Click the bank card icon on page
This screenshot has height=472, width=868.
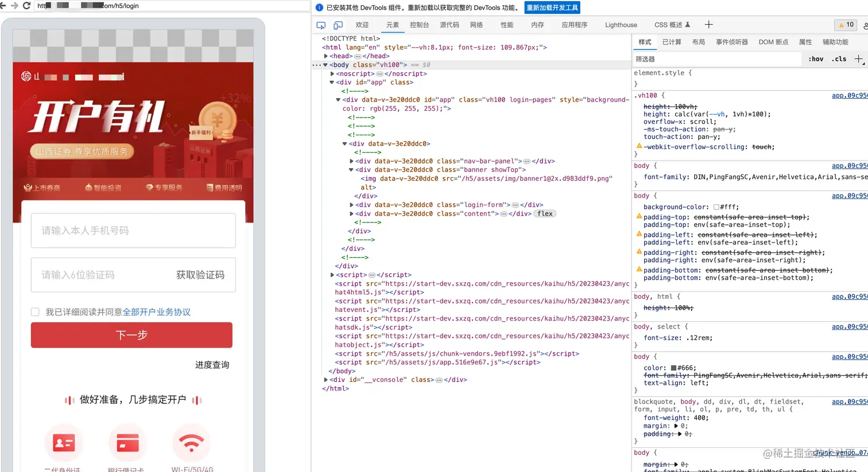(127, 443)
